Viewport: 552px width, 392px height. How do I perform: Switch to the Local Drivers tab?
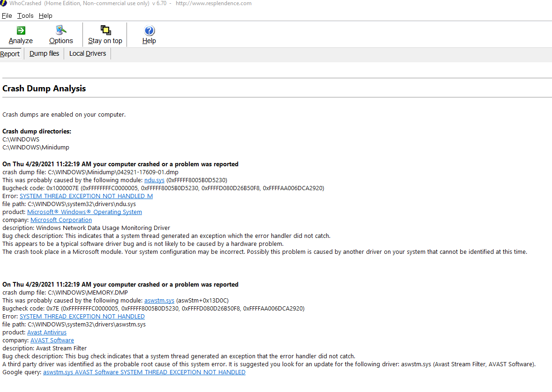coord(88,53)
